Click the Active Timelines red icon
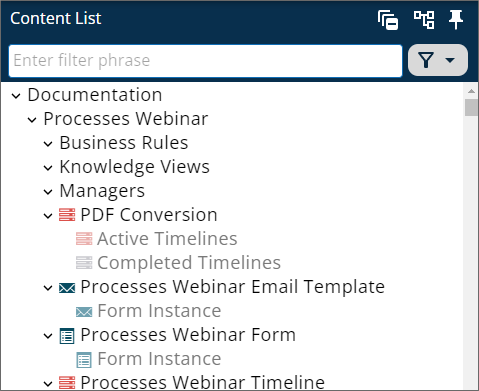Image resolution: width=479 pixels, height=391 pixels. (84, 239)
